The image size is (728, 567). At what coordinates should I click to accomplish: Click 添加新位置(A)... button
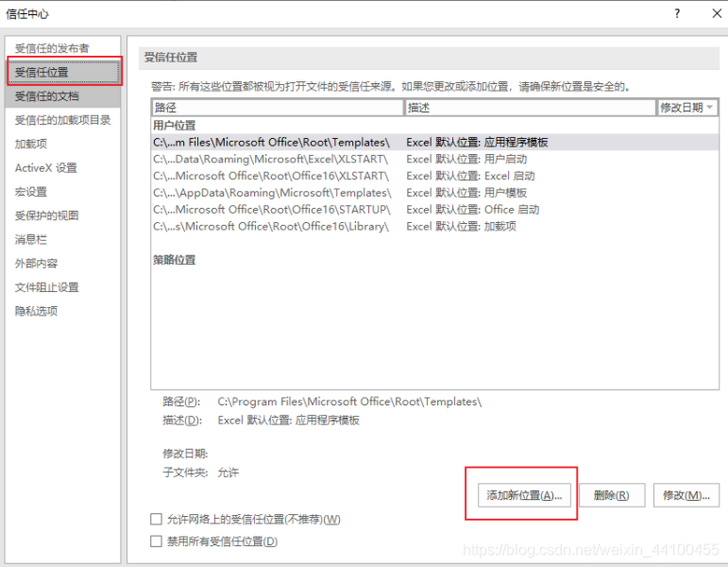524,495
